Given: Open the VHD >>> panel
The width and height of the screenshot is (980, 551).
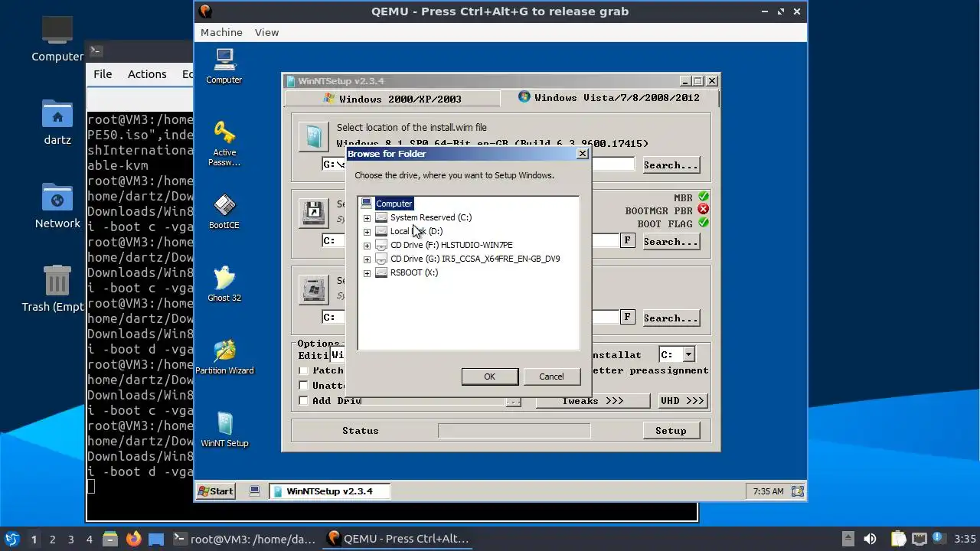Looking at the screenshot, I should point(682,401).
